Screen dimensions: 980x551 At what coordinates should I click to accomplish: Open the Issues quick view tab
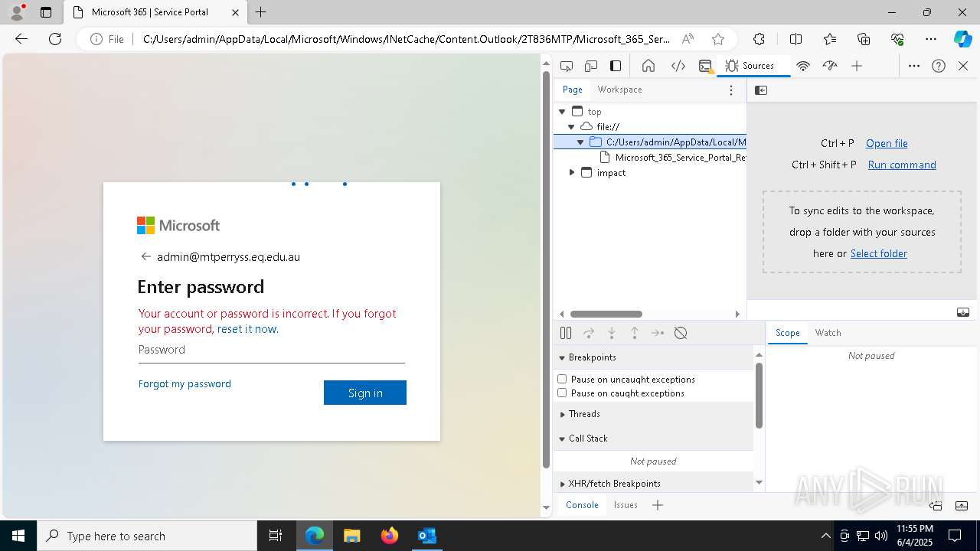[x=626, y=505]
